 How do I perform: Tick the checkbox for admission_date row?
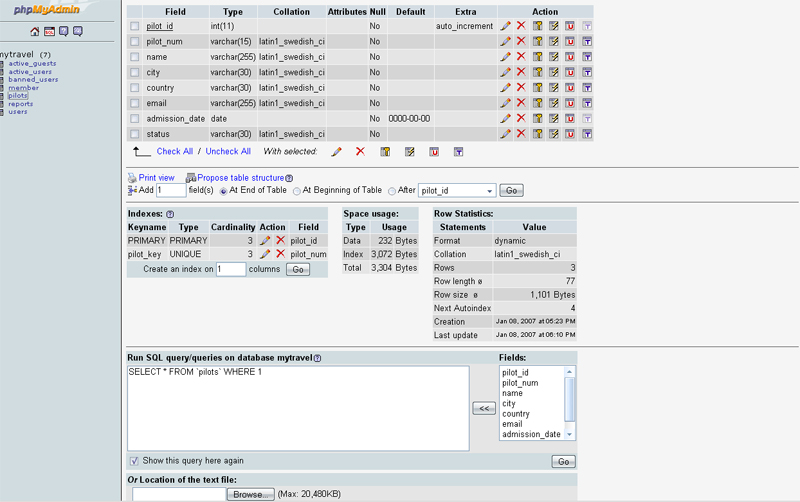[135, 119]
